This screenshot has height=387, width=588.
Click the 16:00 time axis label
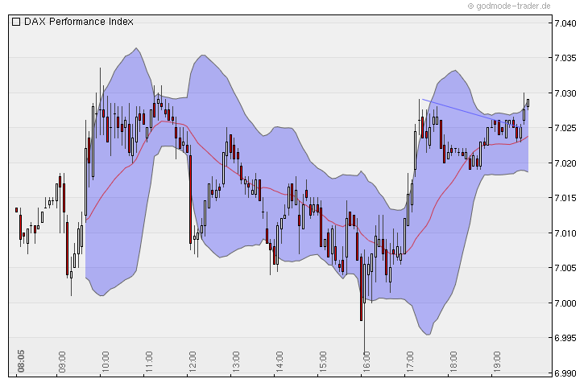point(366,362)
